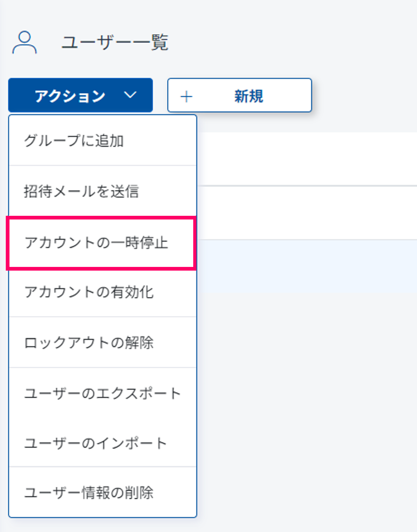The width and height of the screenshot is (417, 532).
Task: Click the アクション button label
Action: point(70,96)
